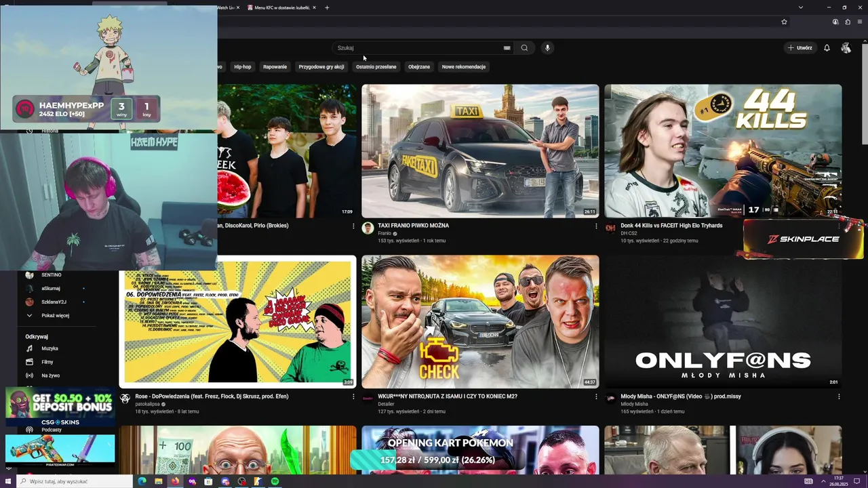Open ONLYF@NS Młody Misha video thumbnail
The width and height of the screenshot is (868, 488).
click(723, 321)
